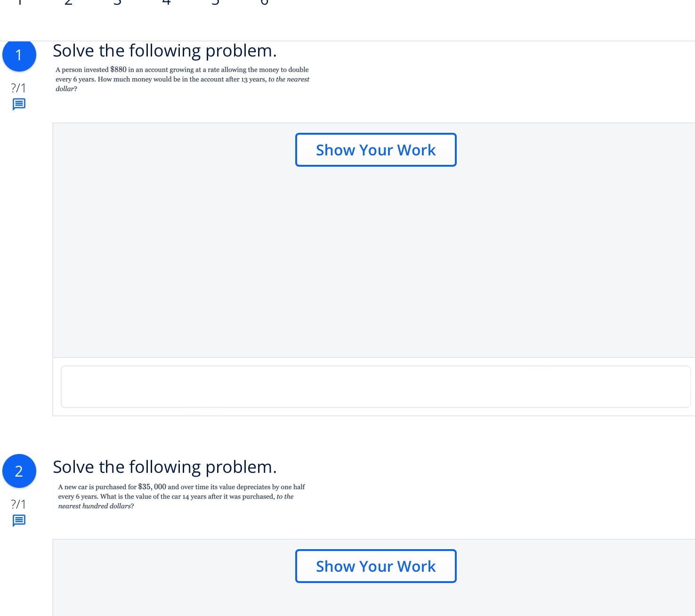This screenshot has width=695, height=616.
Task: Open Show Your Work for the car depreciation problem
Action: (375, 566)
